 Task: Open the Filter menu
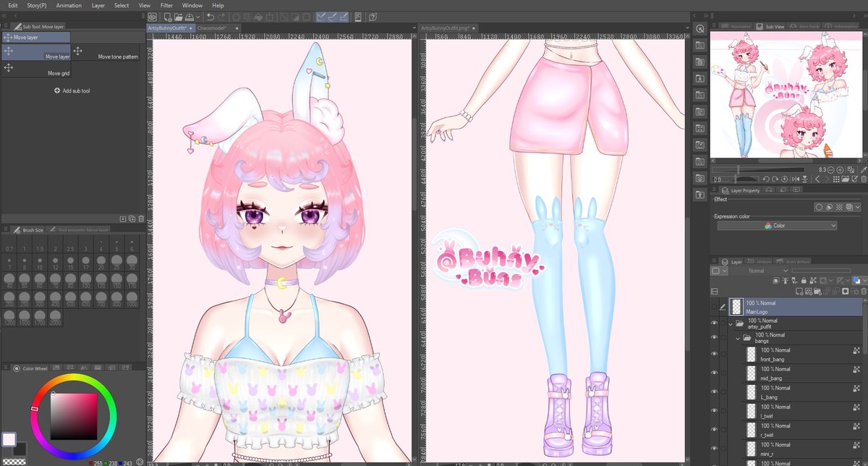click(x=166, y=5)
